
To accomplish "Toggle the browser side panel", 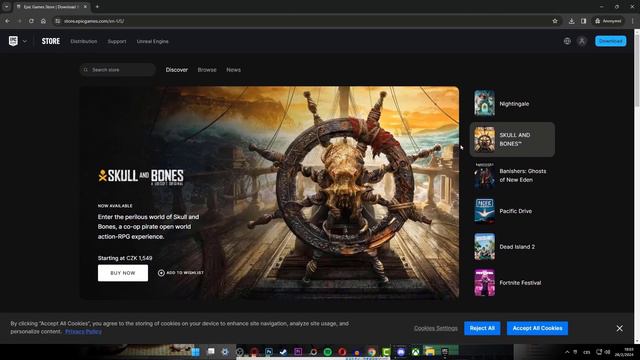I will (584, 21).
